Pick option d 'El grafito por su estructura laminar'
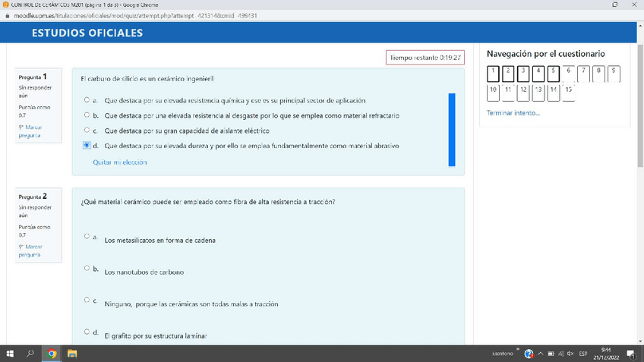This screenshot has height=362, width=644. coord(87,332)
